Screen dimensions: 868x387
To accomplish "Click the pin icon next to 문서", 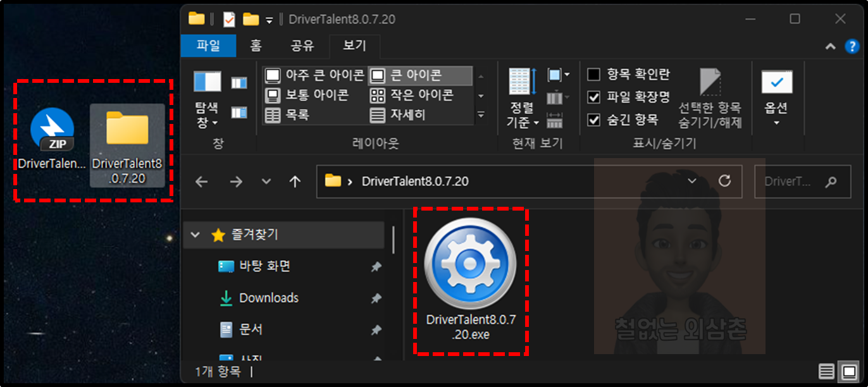I will pos(376,330).
